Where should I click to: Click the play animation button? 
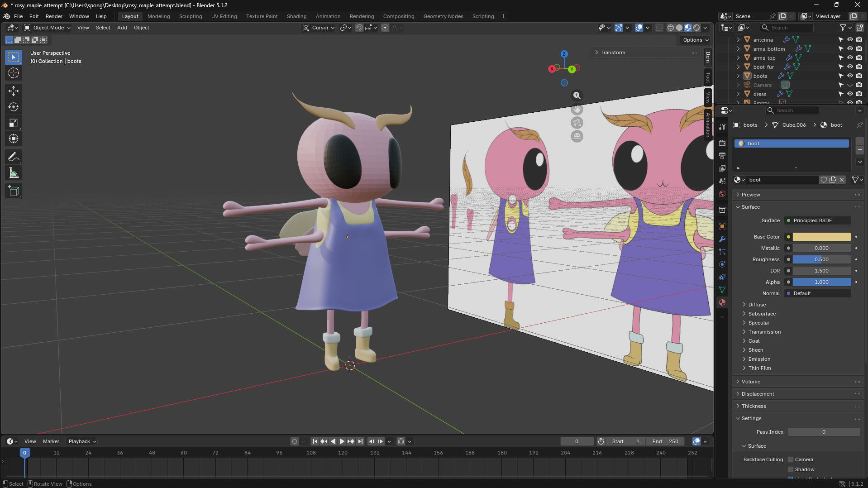[342, 441]
